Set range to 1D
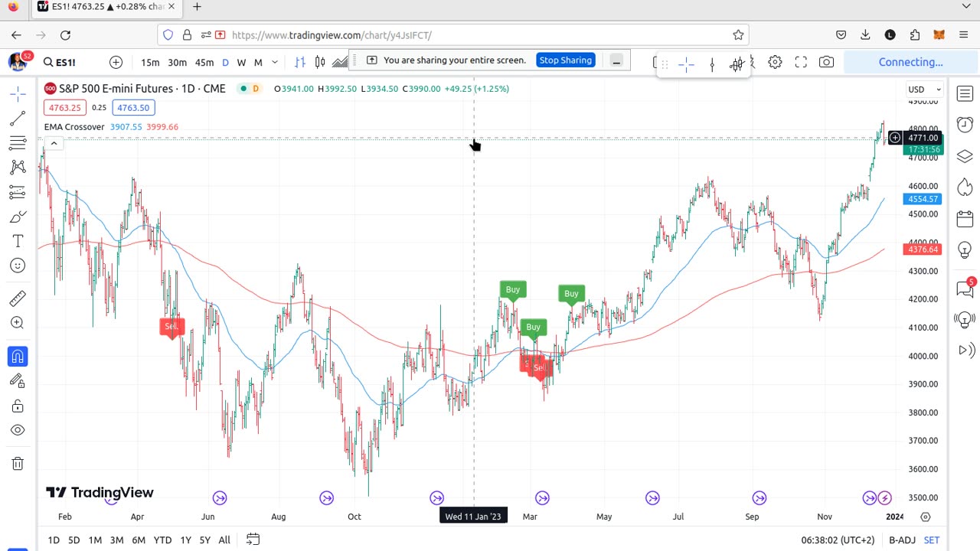Viewport: 980px width, 551px height. (54, 540)
